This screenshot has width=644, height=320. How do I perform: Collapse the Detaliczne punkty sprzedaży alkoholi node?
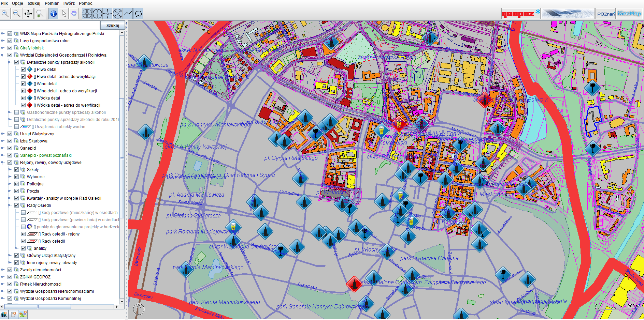(x=9, y=62)
